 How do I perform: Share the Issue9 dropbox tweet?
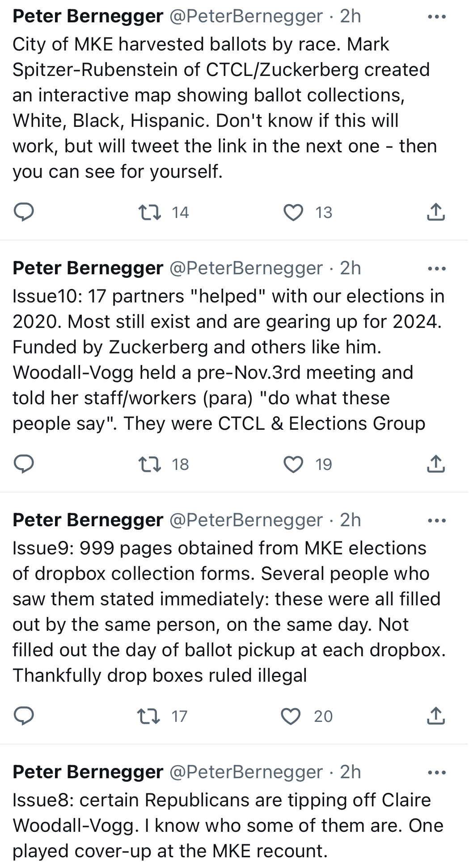(436, 716)
